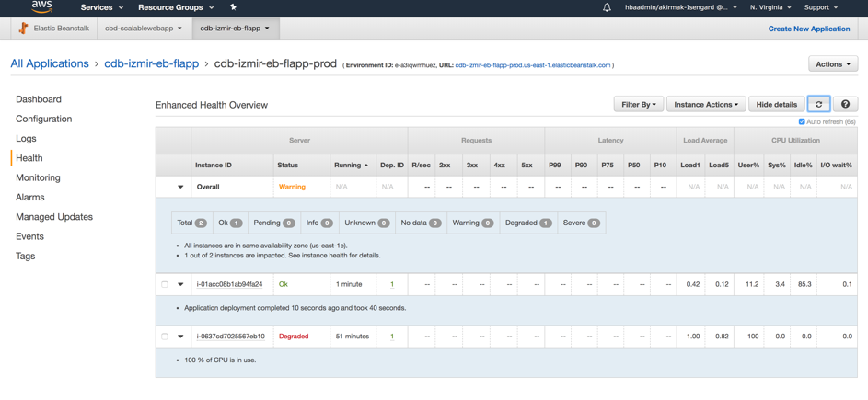Click the Hide details button
Image resolution: width=868 pixels, height=400 pixels.
click(x=777, y=104)
